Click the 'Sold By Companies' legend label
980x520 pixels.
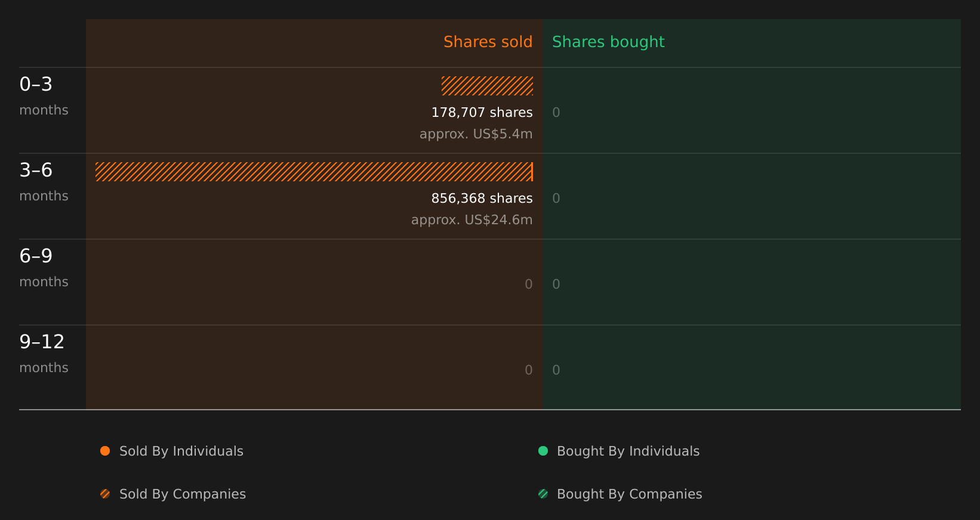pyautogui.click(x=183, y=494)
